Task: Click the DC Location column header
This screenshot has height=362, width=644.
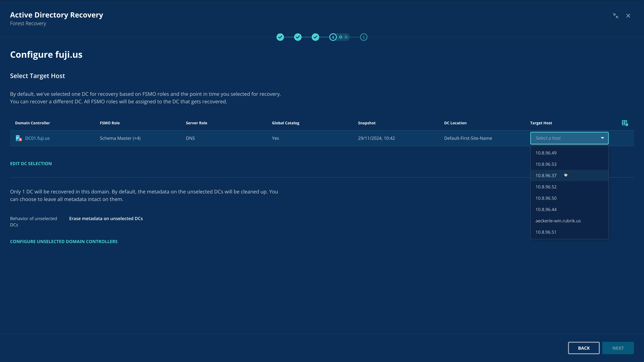Action: click(x=455, y=123)
